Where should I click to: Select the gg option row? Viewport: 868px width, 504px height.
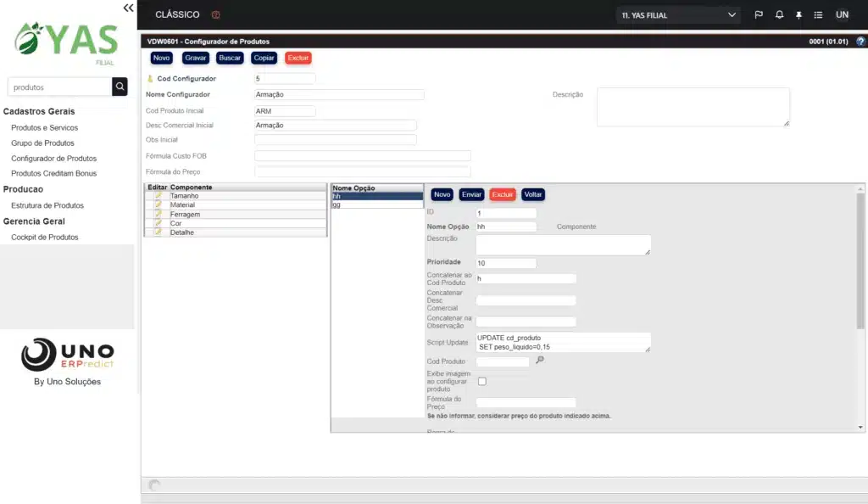point(377,204)
